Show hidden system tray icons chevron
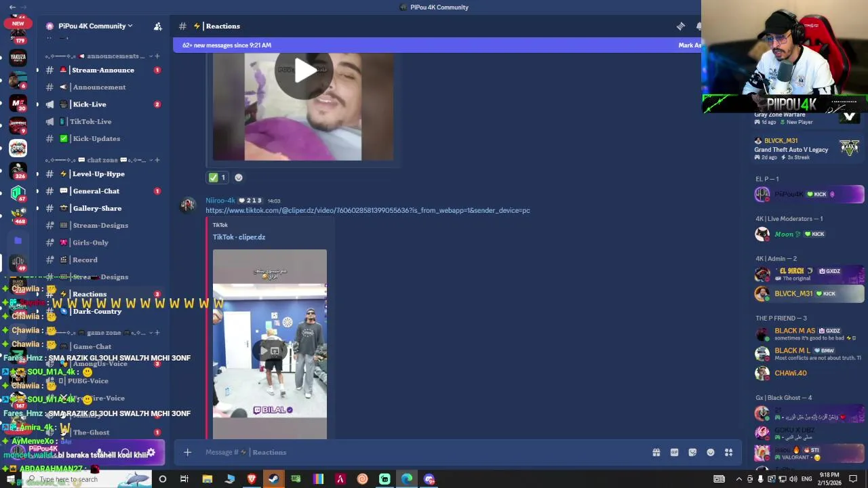 [x=739, y=479]
